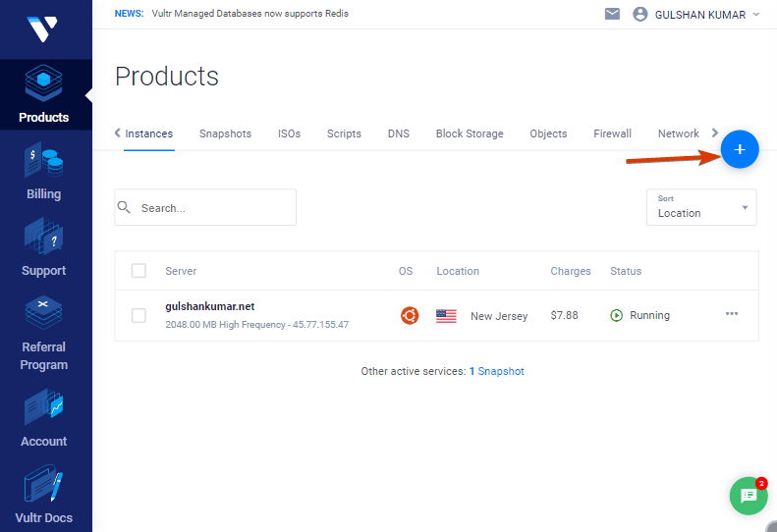Click the New Jersey location text
Screen dimensions: 777x532
[499, 316]
